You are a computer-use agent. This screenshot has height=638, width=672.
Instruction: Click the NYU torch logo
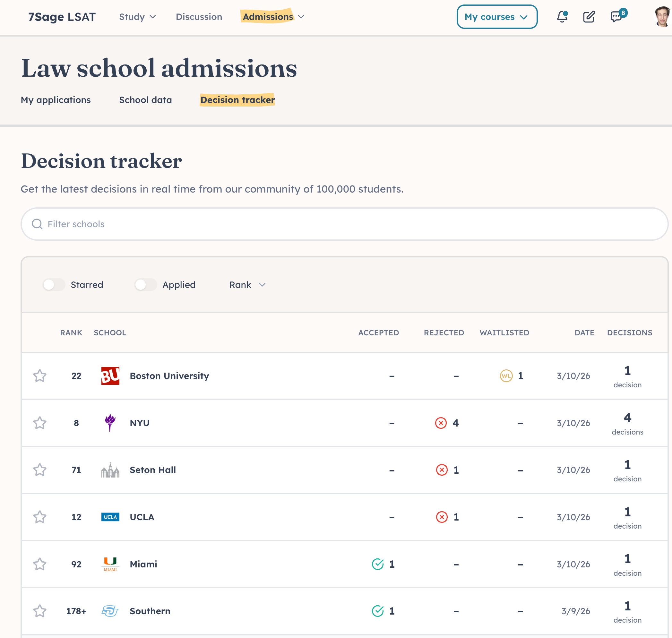[110, 423]
